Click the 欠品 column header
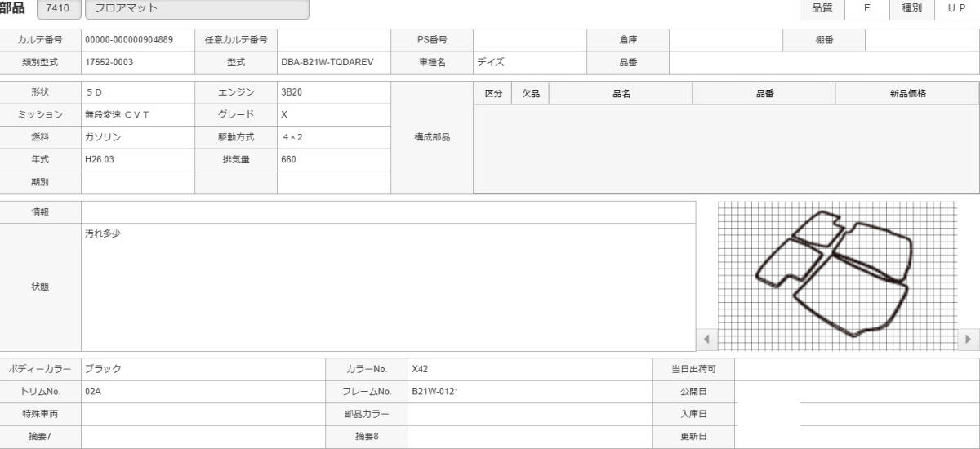980x449 pixels. point(531,94)
